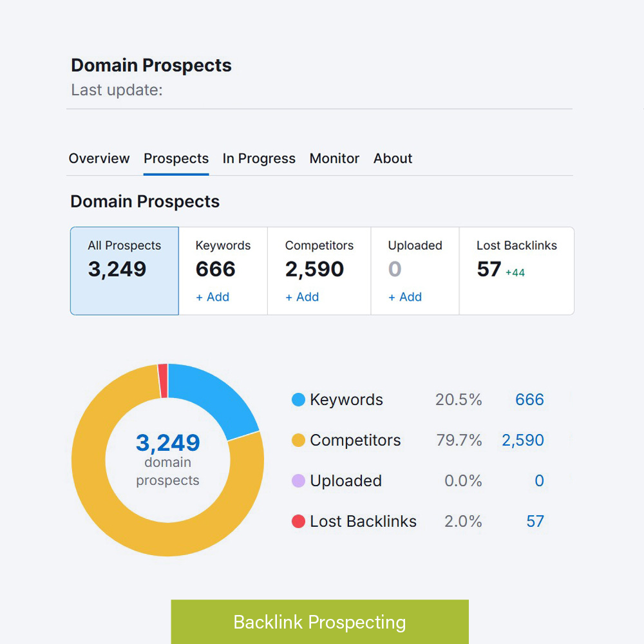This screenshot has height=644, width=644.
Task: Open the 666 keywords count in legend
Action: coord(529,400)
